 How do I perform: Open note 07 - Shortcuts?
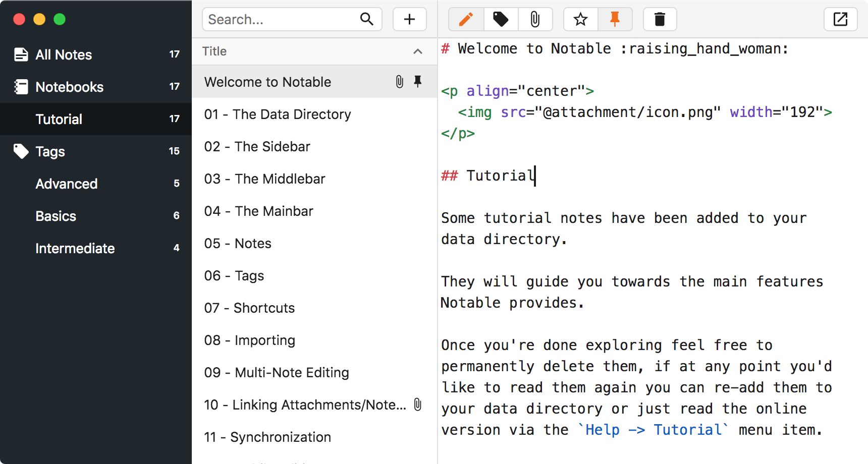pos(314,308)
